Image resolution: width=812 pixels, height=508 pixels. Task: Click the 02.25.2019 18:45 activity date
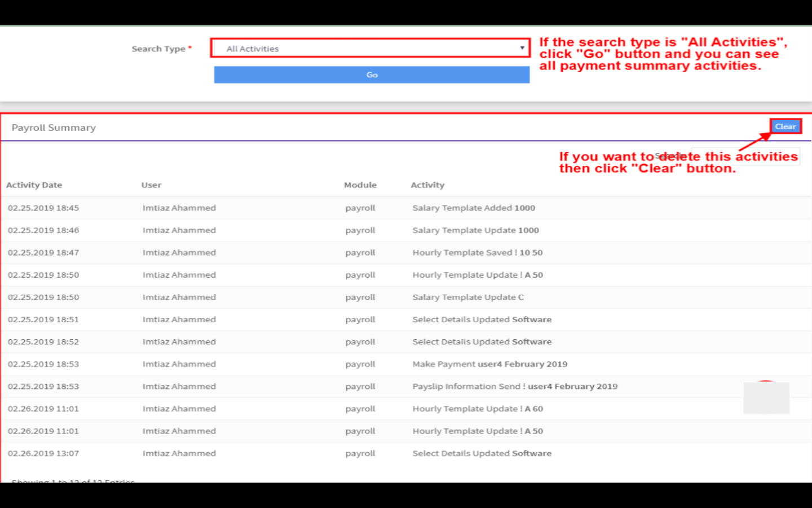click(43, 208)
